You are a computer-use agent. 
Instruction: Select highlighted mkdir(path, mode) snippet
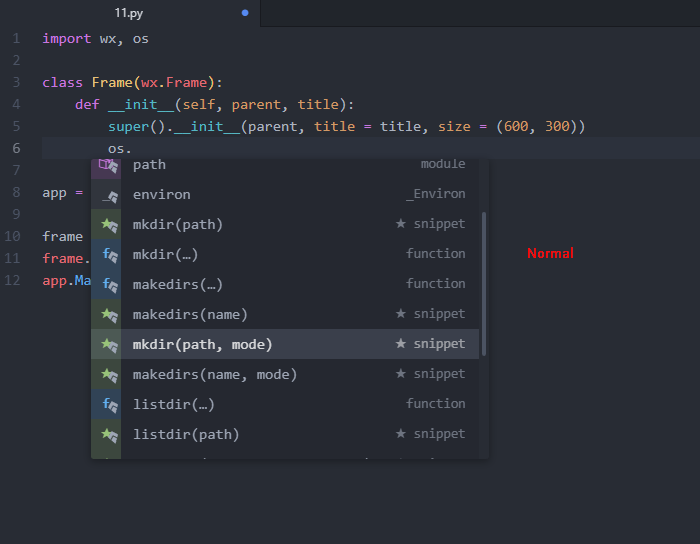point(285,344)
